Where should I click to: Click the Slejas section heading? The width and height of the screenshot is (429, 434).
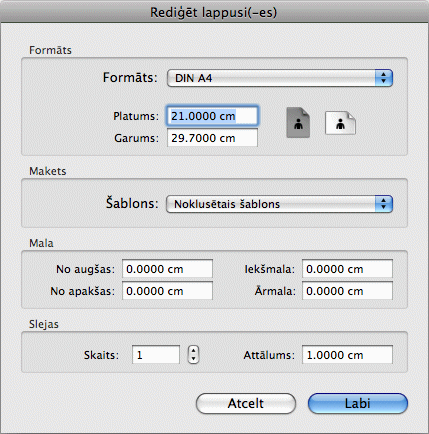coord(44,324)
